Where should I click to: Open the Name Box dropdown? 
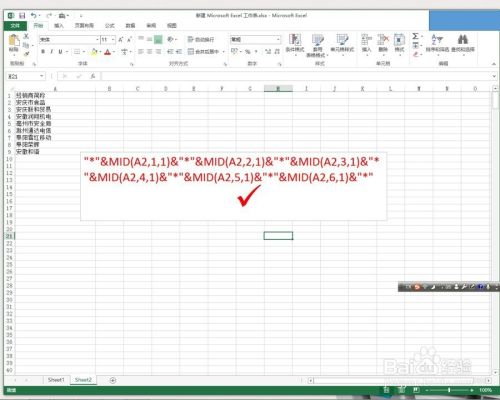42,76
